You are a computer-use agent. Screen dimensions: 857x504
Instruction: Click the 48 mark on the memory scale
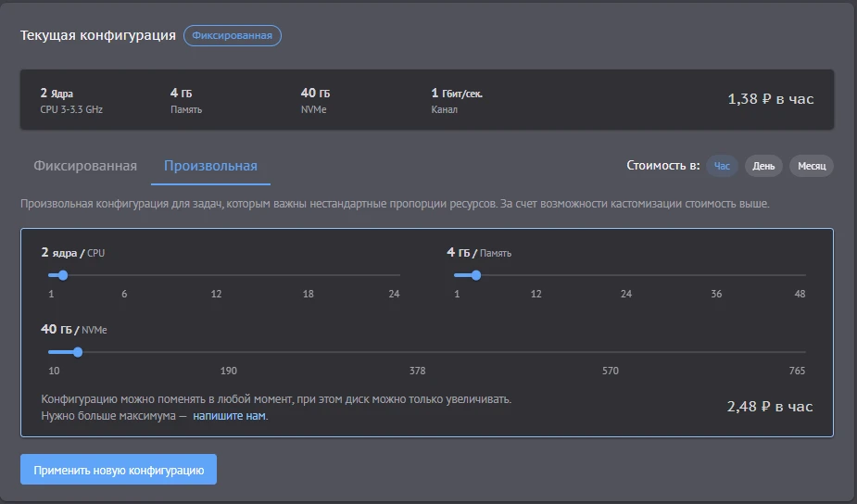(800, 294)
